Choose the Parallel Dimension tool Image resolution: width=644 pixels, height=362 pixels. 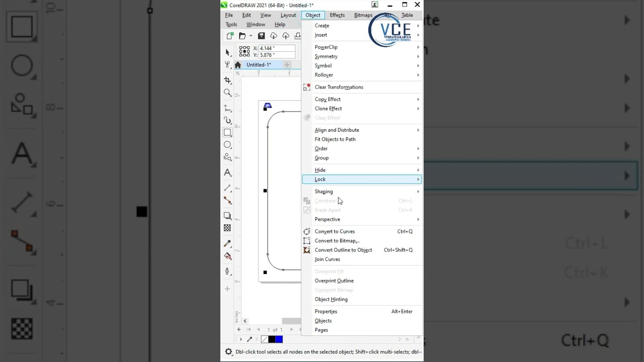(227, 188)
